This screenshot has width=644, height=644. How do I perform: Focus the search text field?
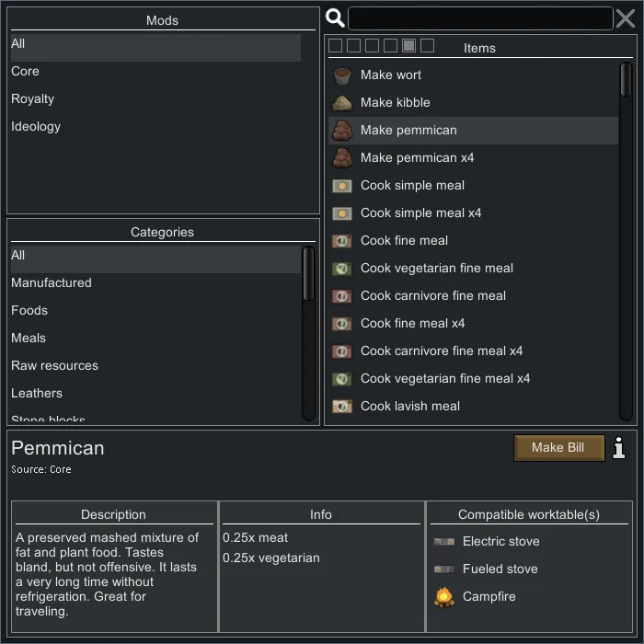pos(479,18)
